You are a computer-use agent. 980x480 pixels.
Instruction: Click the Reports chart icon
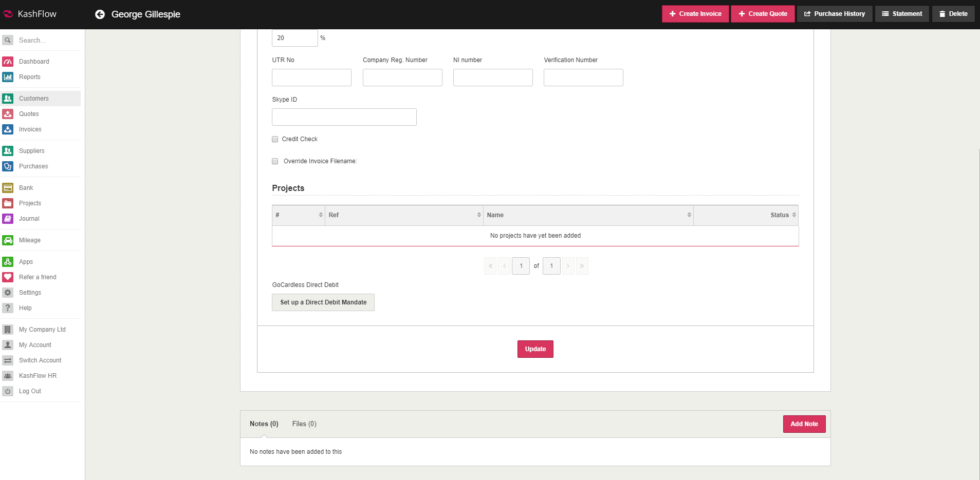[x=8, y=77]
